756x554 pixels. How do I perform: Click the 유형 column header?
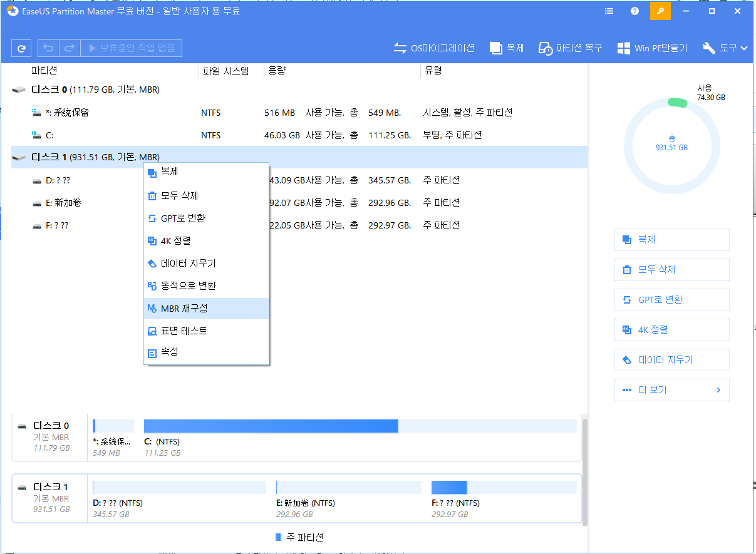click(433, 71)
